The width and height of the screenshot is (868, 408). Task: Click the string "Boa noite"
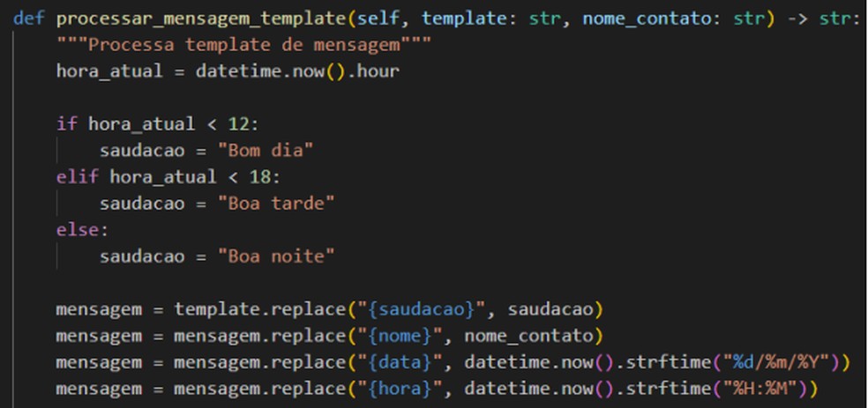click(x=276, y=256)
